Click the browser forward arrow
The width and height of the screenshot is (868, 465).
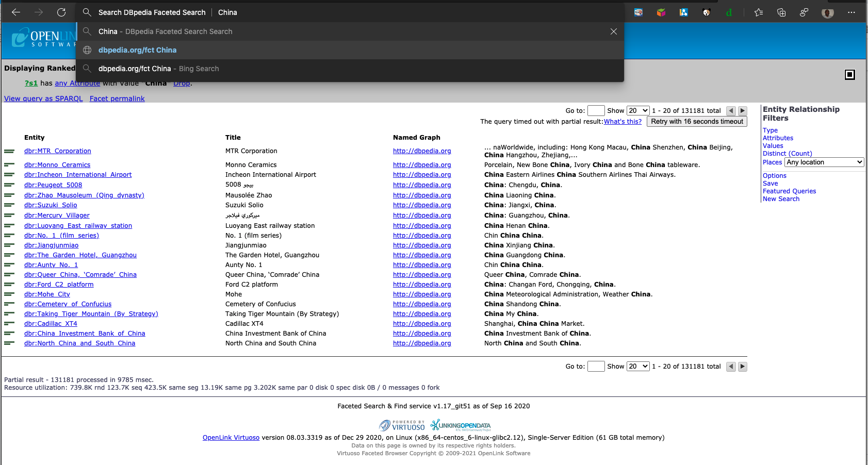pyautogui.click(x=39, y=12)
